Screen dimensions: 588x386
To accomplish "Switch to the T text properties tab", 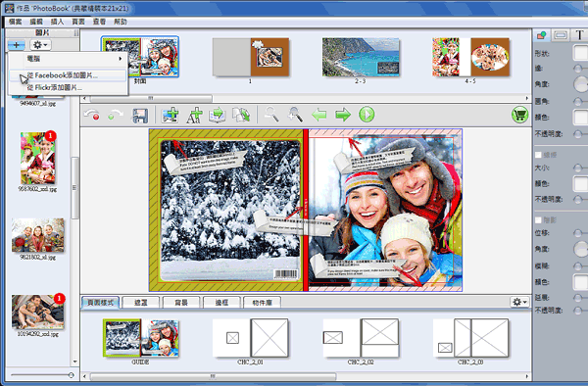I will 579,35.
